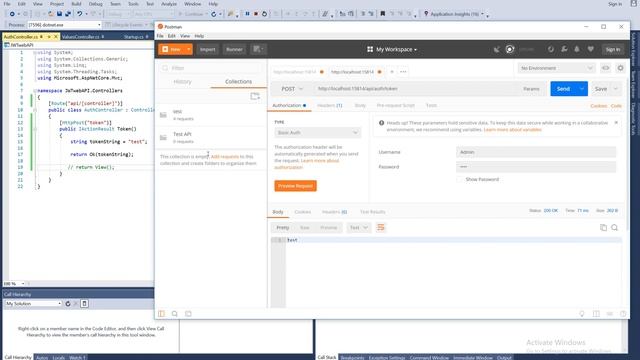This screenshot has width=640, height=360.
Task: Open the Basic Auth type dropdown
Action: point(317,133)
